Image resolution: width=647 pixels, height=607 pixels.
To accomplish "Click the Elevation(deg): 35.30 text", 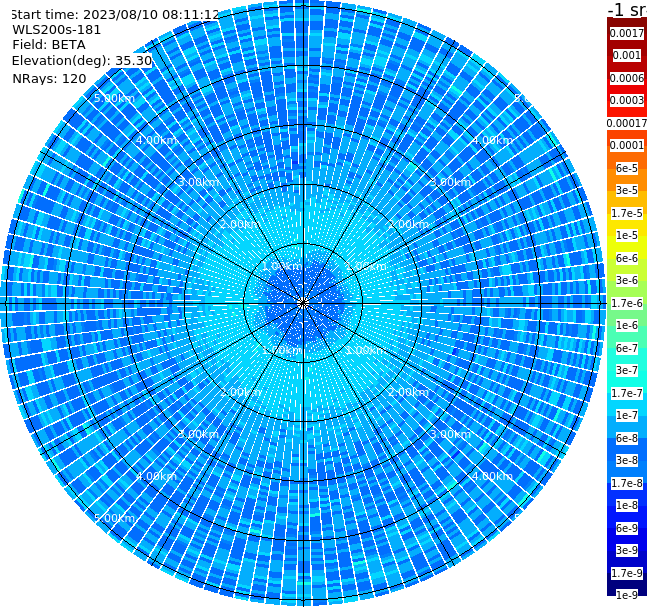I will point(82,61).
